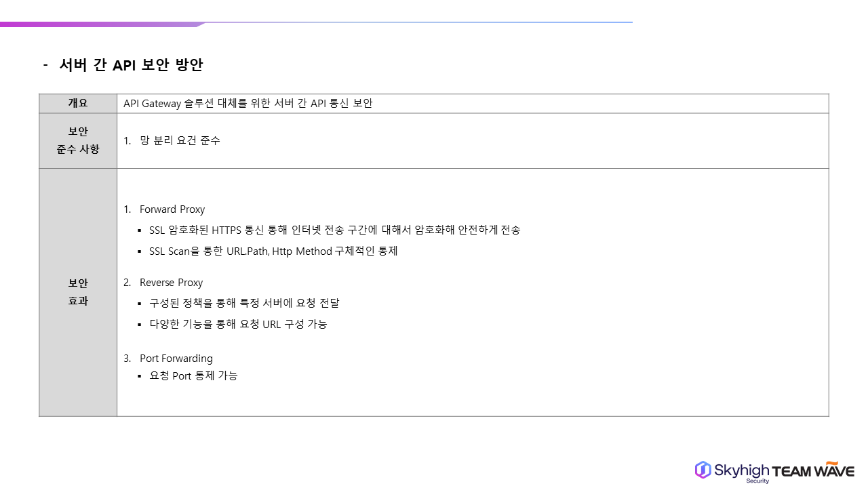868x488 pixels.
Task: Click the dash before the slide title
Action: [x=45, y=65]
